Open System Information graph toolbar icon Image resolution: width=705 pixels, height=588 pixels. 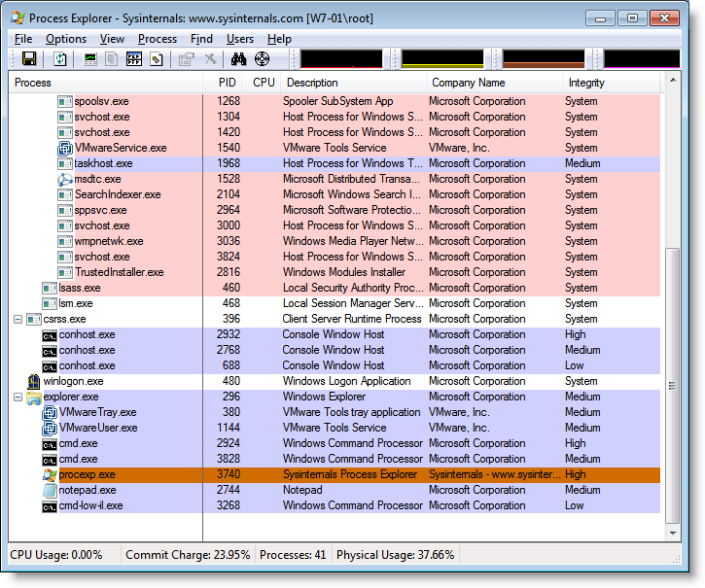[91, 59]
